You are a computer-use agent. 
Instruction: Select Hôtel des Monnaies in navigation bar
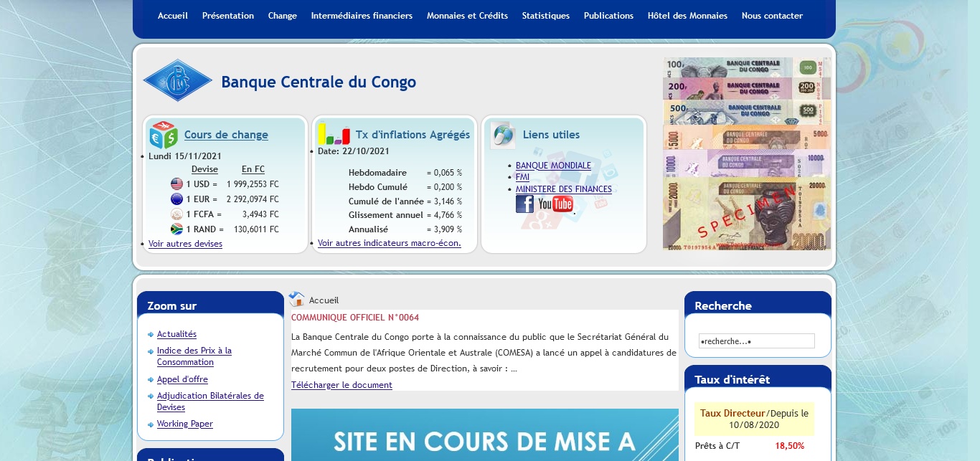coord(687,16)
